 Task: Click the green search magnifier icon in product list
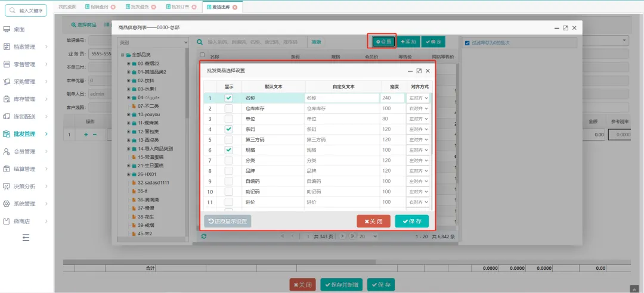(200, 42)
